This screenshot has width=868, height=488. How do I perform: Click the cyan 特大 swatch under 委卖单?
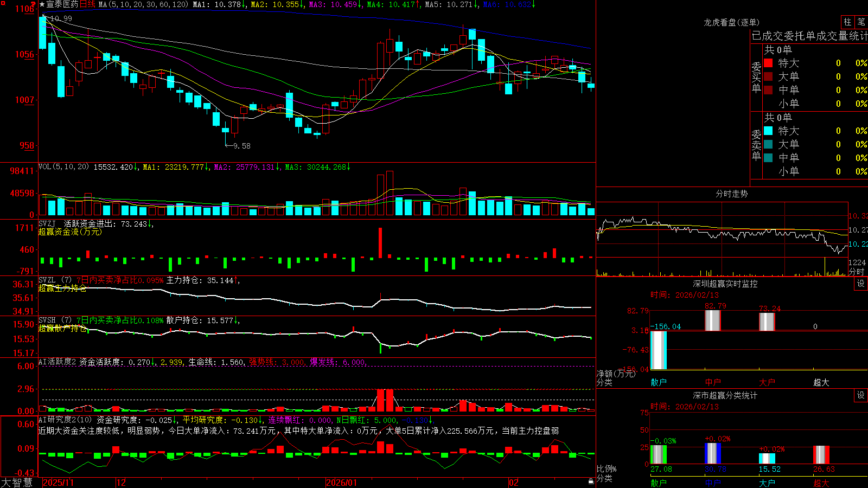(x=768, y=131)
